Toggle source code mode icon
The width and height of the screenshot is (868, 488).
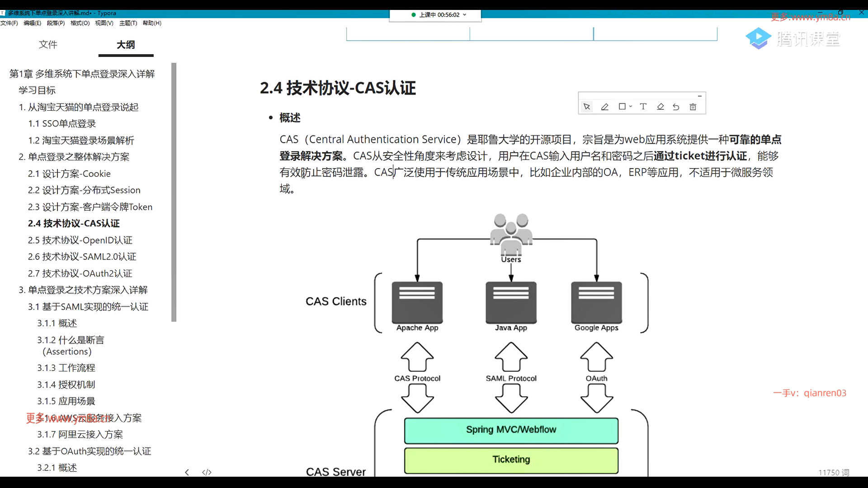(207, 472)
